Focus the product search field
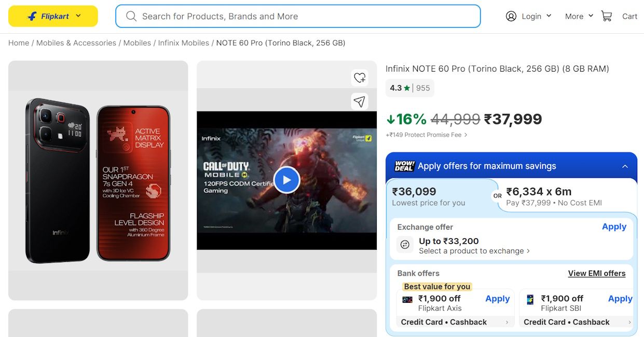The width and height of the screenshot is (644, 337). point(298,16)
